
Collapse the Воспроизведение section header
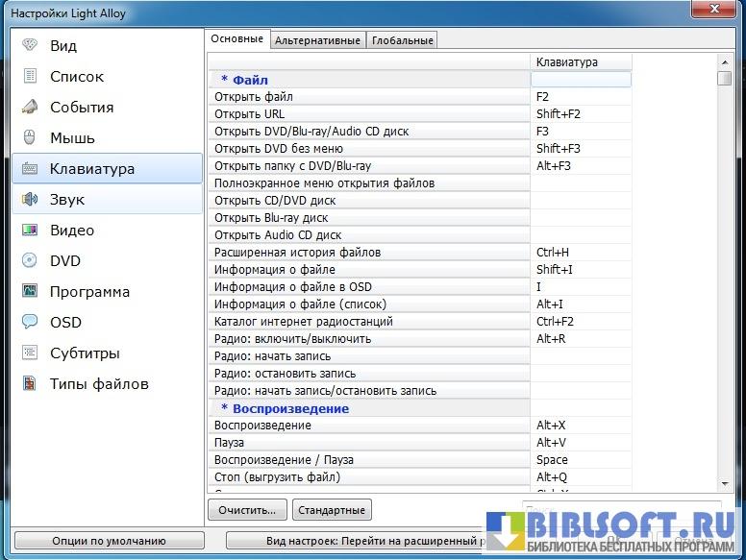284,408
